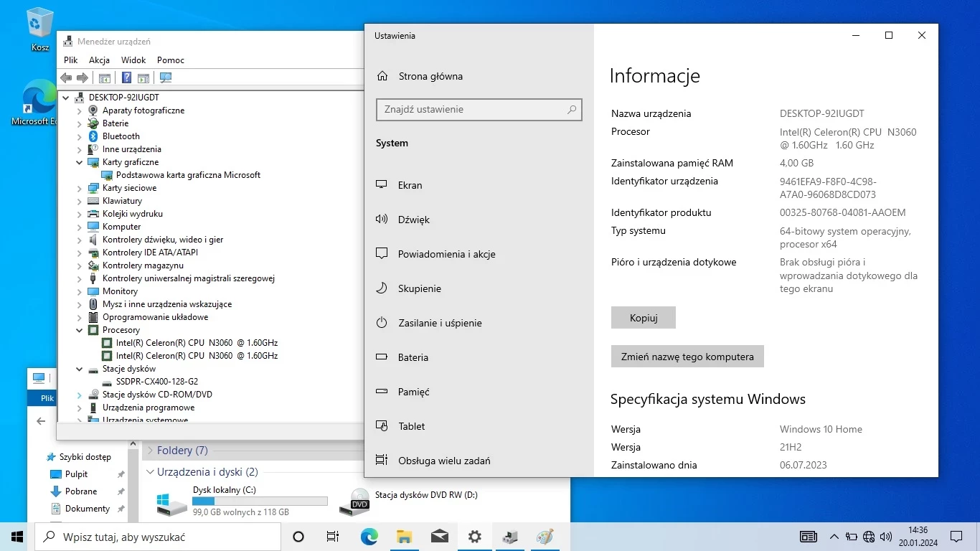
Task: Click the Help icon in Device Manager toolbar
Action: 126,78
